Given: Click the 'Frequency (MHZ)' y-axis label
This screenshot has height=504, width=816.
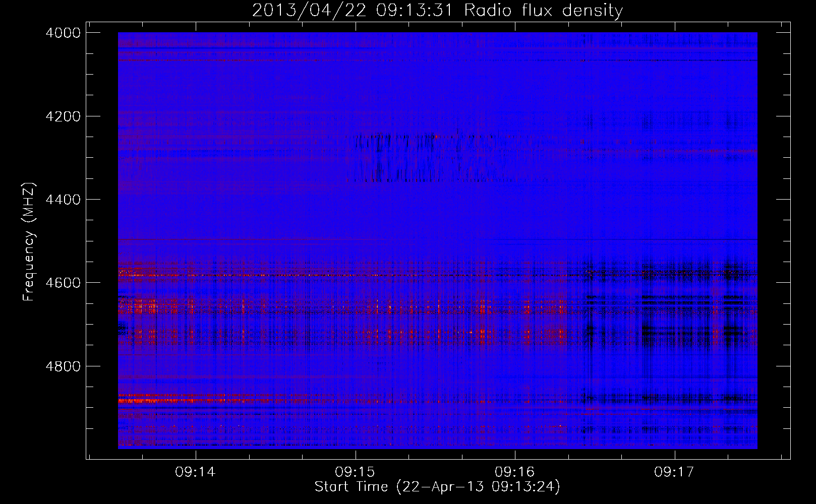Looking at the screenshot, I should point(29,242).
